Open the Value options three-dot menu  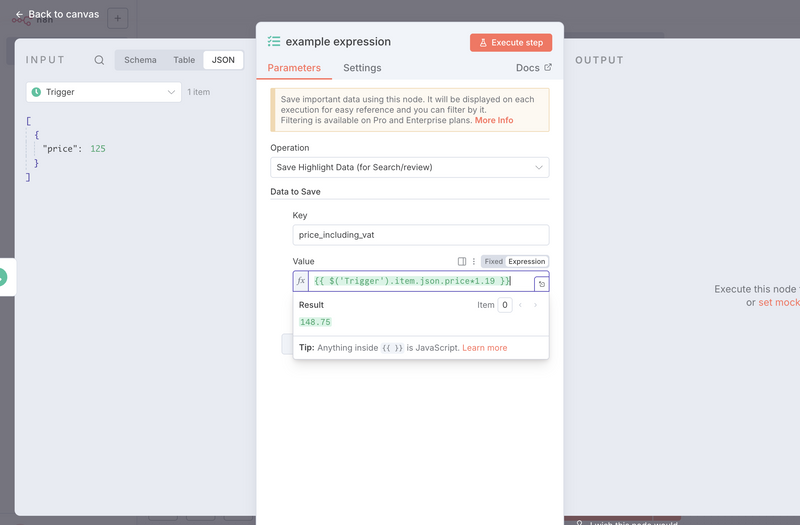(473, 261)
